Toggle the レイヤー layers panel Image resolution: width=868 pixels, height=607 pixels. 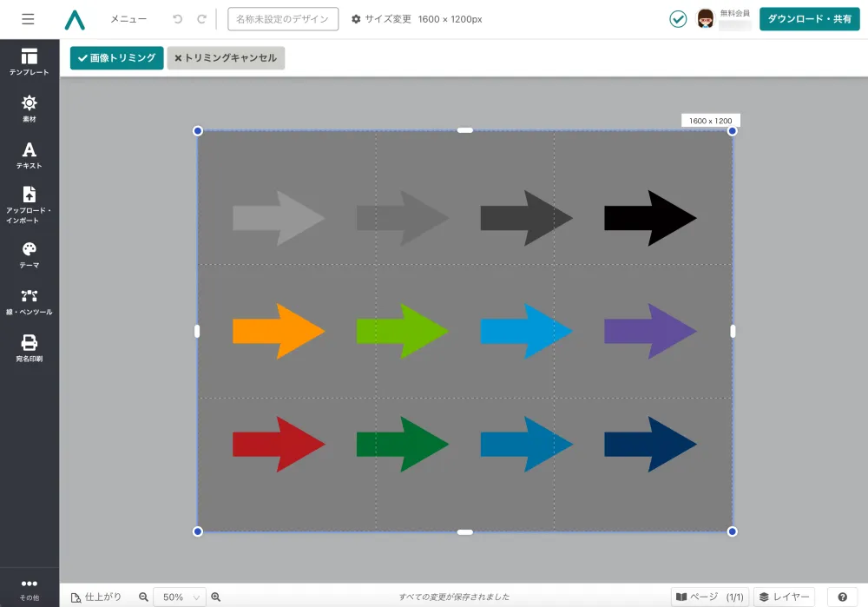click(x=784, y=597)
